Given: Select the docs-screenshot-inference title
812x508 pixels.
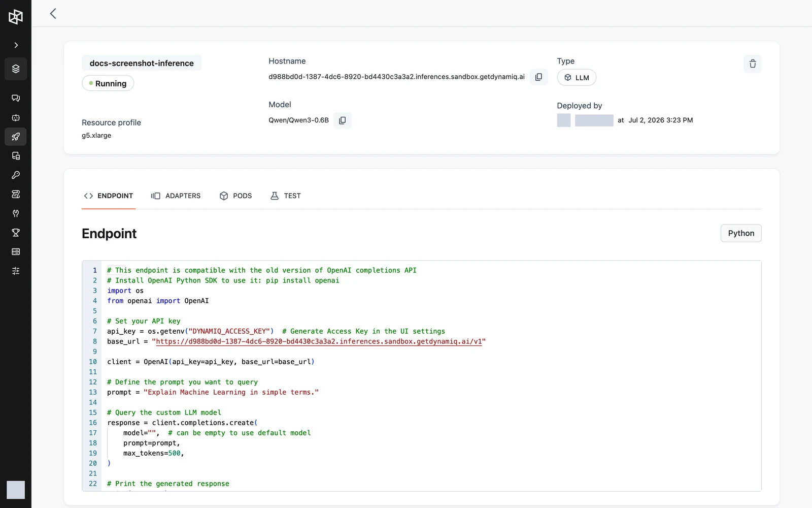Looking at the screenshot, I should (142, 63).
